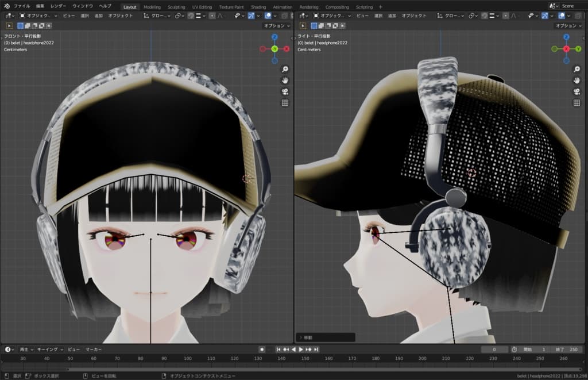Open object mode dropdown in left viewport
This screenshot has height=380, width=588.
pyautogui.click(x=39, y=16)
